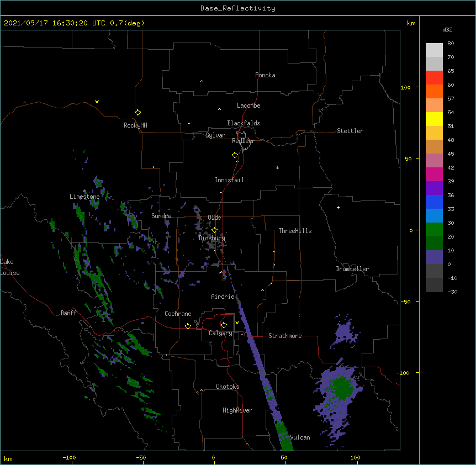Click the yellow diamond marker west of Calgary
The width and height of the screenshot is (476, 465).
click(188, 326)
